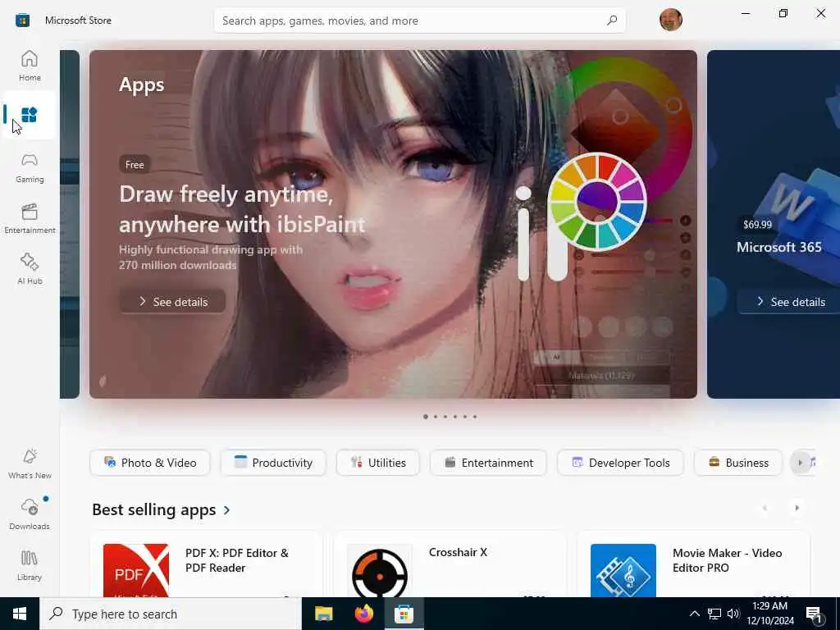The width and height of the screenshot is (840, 630).
Task: Open the Library page
Action: (x=30, y=565)
